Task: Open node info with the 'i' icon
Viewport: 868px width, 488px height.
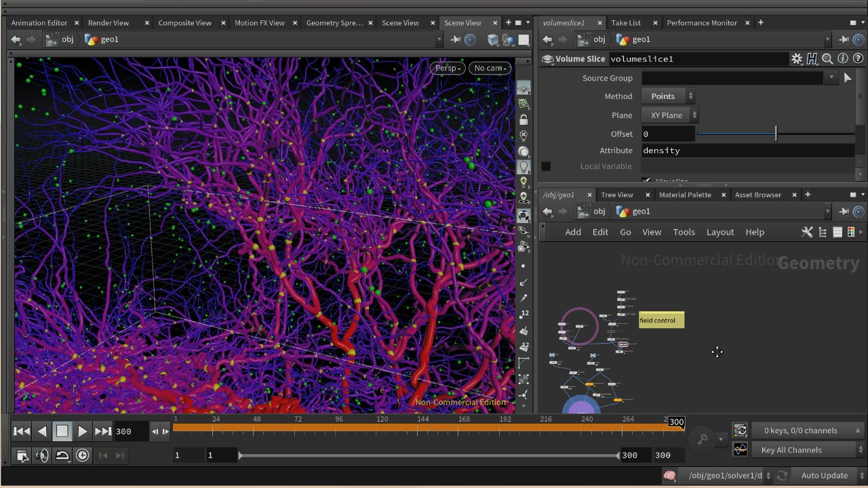Action: tap(842, 59)
